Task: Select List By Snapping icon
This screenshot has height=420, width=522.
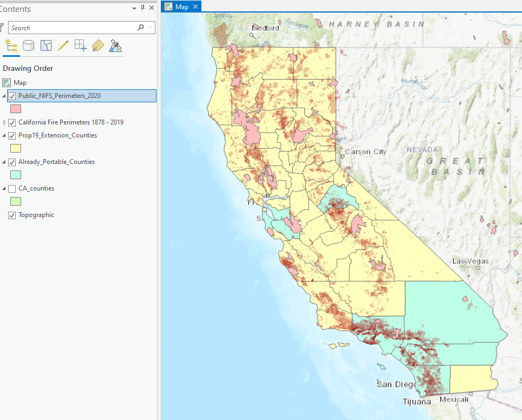Action: [81, 45]
